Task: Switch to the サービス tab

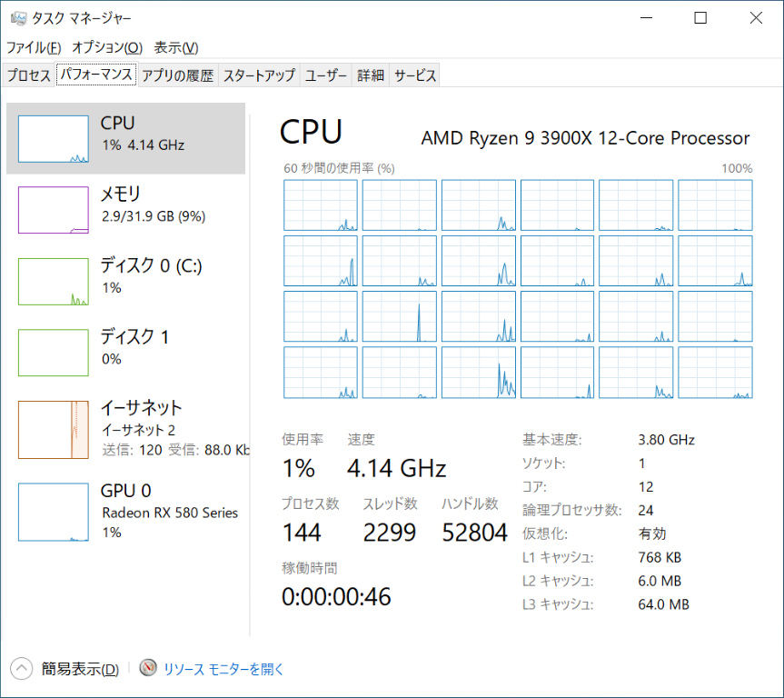Action: [415, 75]
